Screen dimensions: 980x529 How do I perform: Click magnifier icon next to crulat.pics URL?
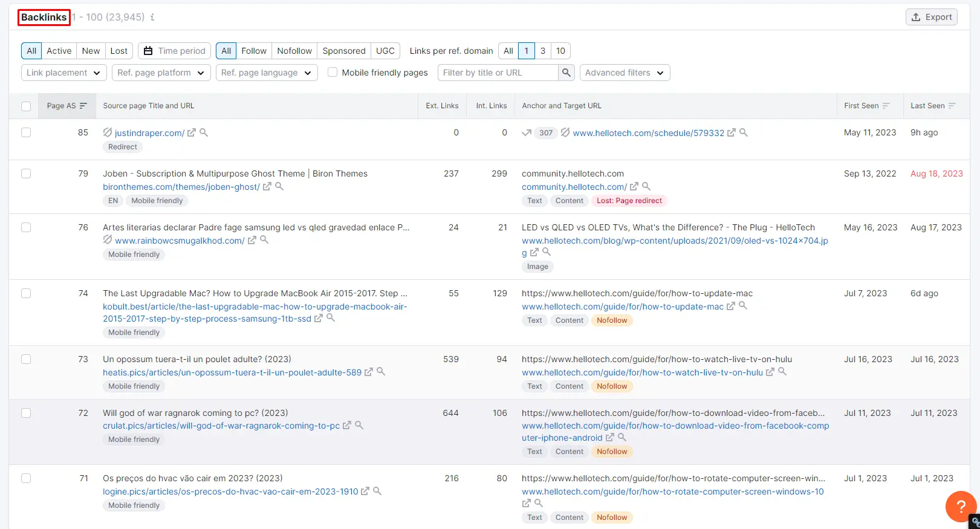coord(359,425)
